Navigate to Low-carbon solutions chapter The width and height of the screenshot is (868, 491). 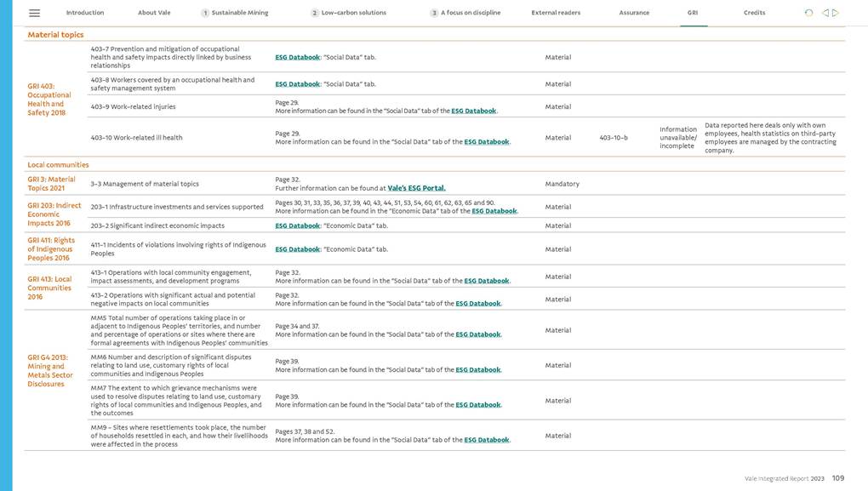click(x=353, y=13)
